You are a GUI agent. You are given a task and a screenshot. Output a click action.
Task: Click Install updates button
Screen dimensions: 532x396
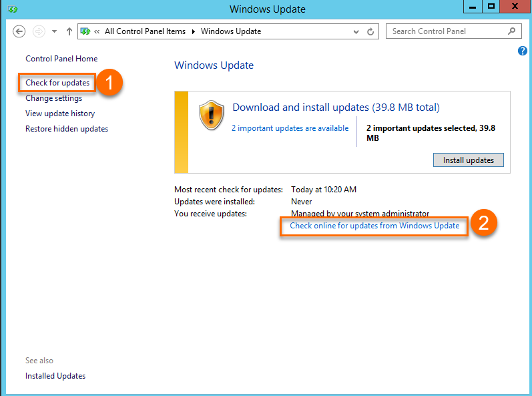click(468, 160)
